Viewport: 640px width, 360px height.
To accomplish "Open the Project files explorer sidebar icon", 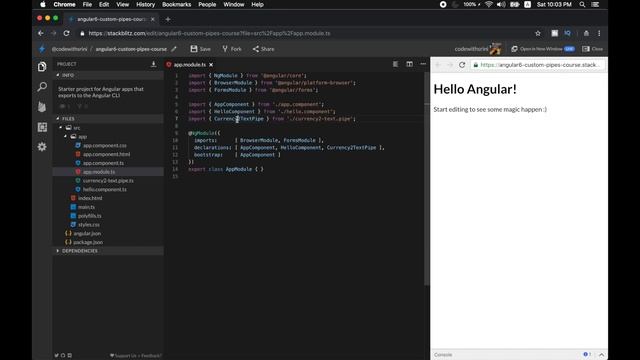I will point(42,67).
